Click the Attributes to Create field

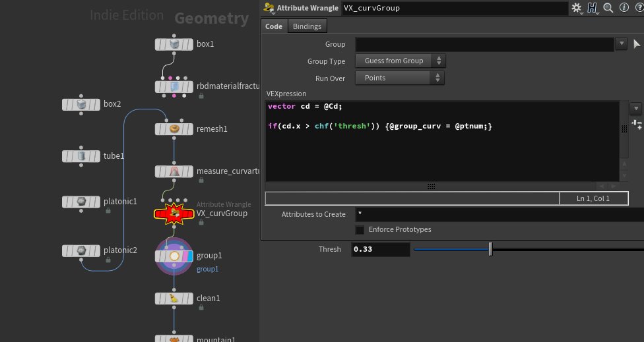pos(499,214)
